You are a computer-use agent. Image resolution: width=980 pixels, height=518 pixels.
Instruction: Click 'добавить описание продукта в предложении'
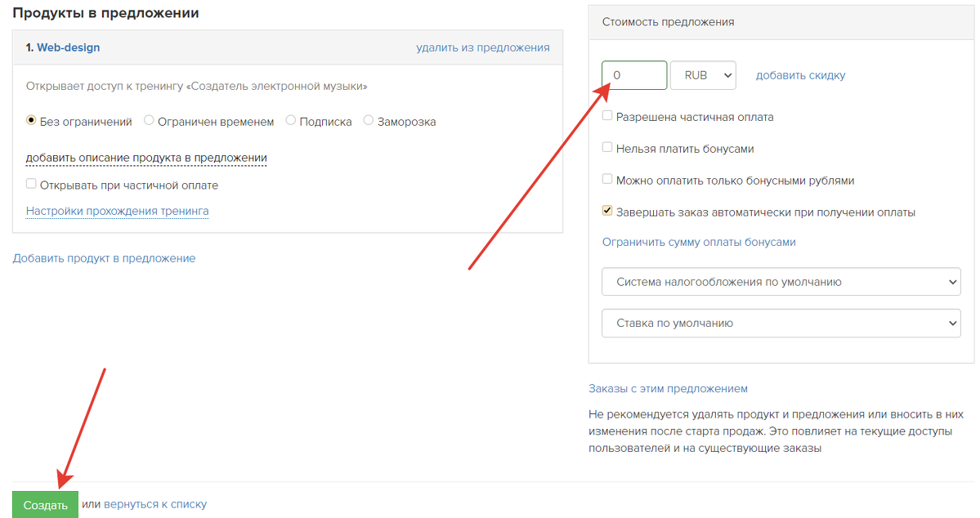point(146,158)
